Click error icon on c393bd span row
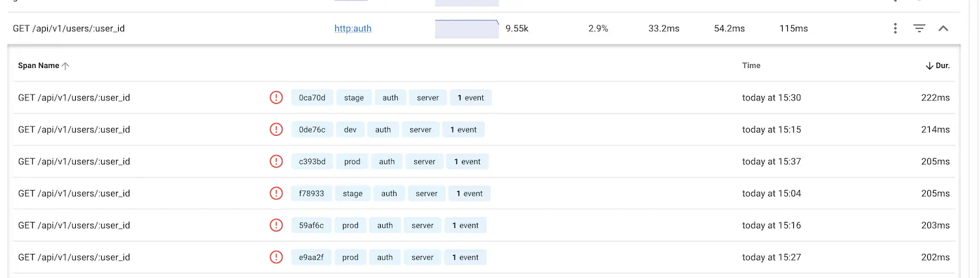The width and height of the screenshot is (980, 278). [x=276, y=162]
